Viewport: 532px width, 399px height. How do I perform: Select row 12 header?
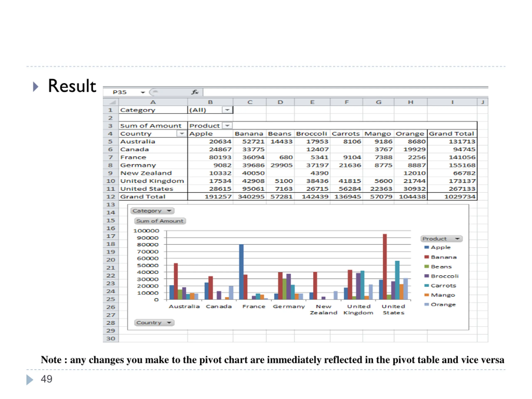[111, 197]
